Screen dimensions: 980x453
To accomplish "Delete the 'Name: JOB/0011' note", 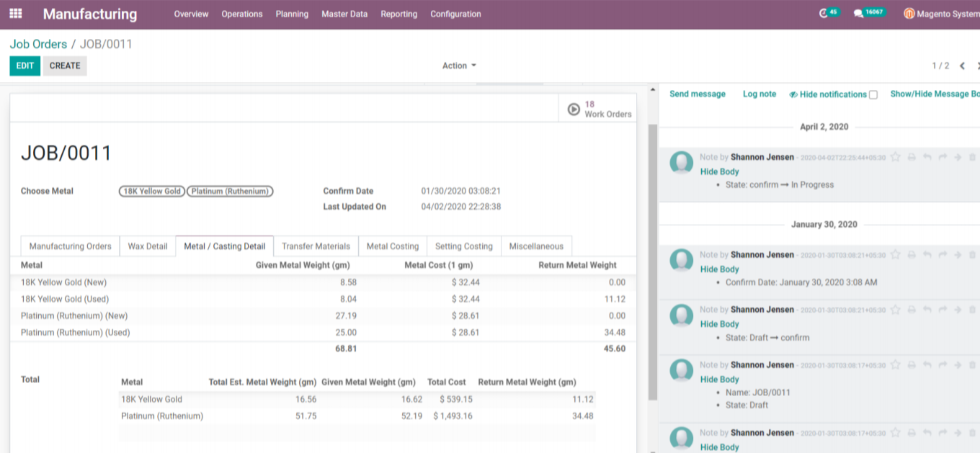I will click(972, 365).
